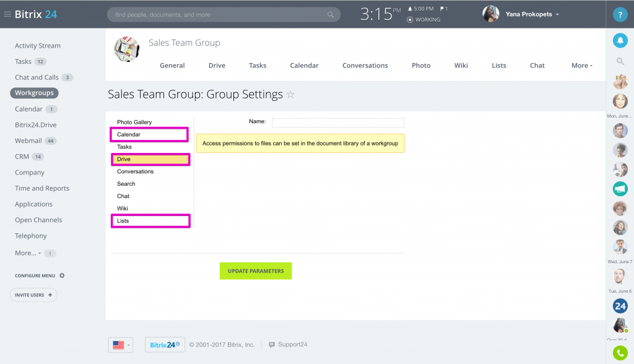Click the magnifier icon in the right contacts bar
634x364 pixels.
pos(620,61)
